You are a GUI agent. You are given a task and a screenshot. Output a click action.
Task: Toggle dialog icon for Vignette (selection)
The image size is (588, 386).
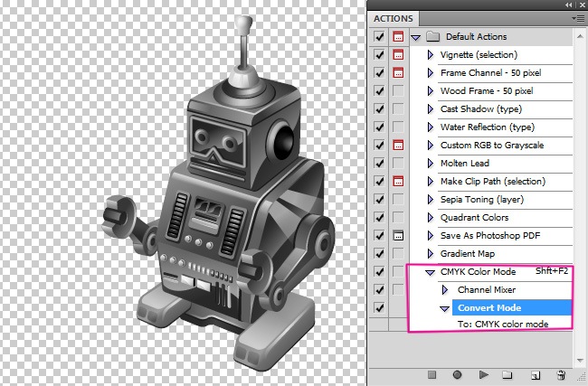[x=398, y=55]
